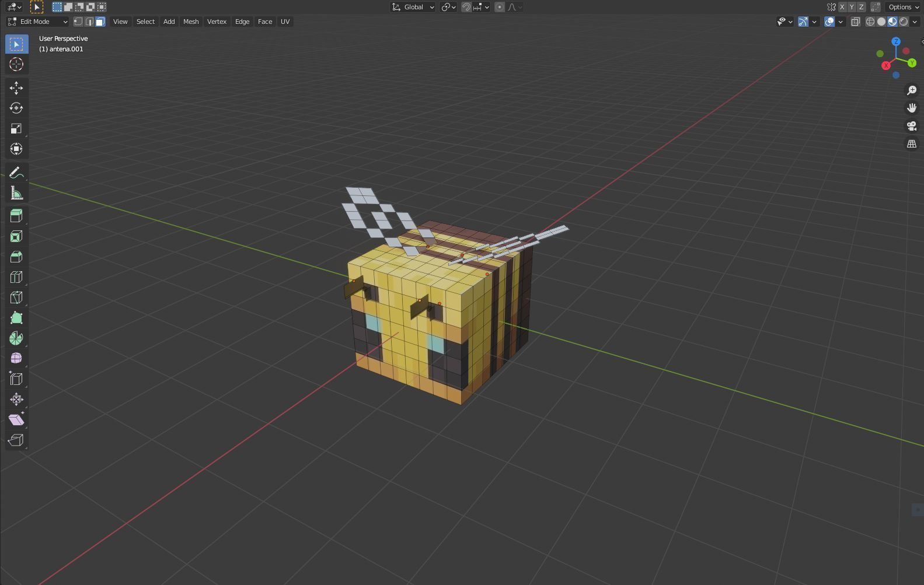Open snapping options dropdown
The width and height of the screenshot is (924, 585).
pos(482,7)
